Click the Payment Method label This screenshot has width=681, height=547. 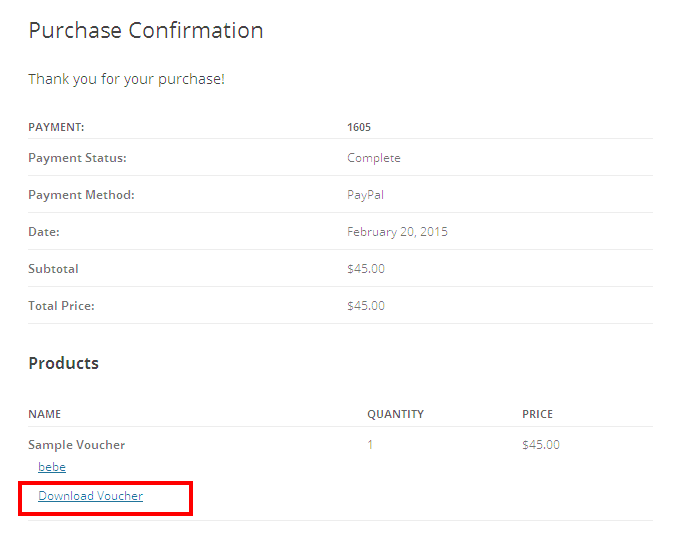[x=81, y=195]
